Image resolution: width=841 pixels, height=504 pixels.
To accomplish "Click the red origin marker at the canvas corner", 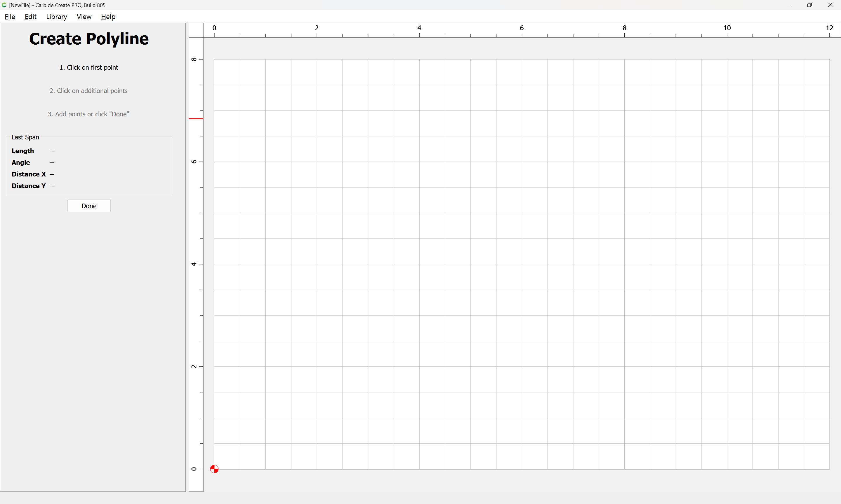I will [x=214, y=469].
